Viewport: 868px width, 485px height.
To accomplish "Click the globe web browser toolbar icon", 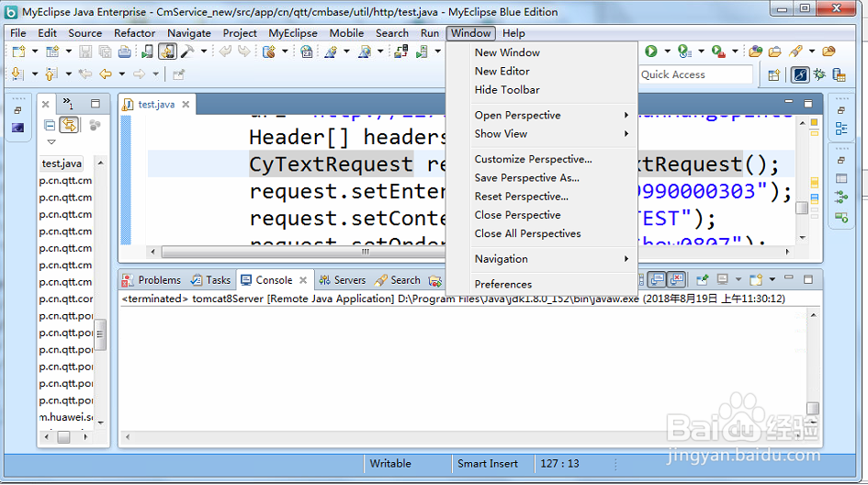I will click(306, 51).
